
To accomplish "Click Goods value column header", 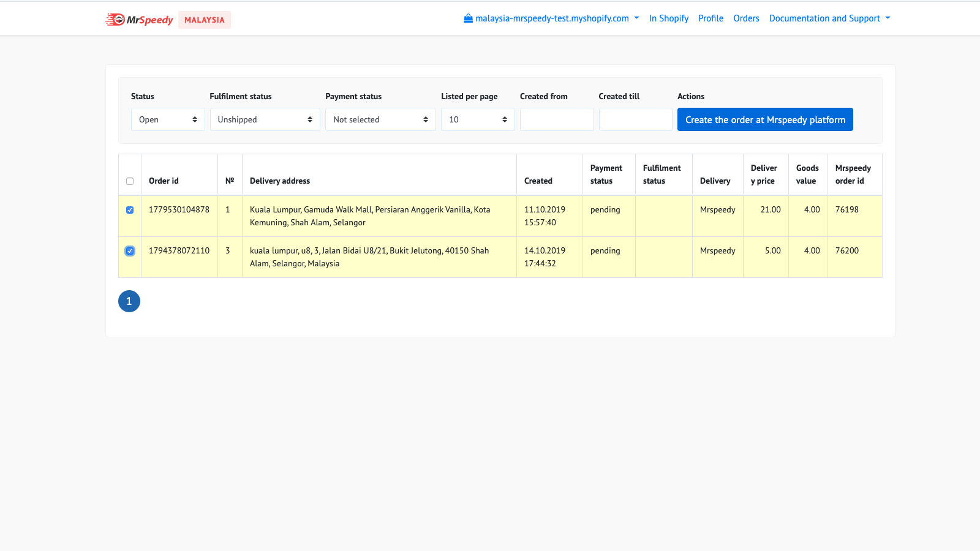I will (x=807, y=174).
